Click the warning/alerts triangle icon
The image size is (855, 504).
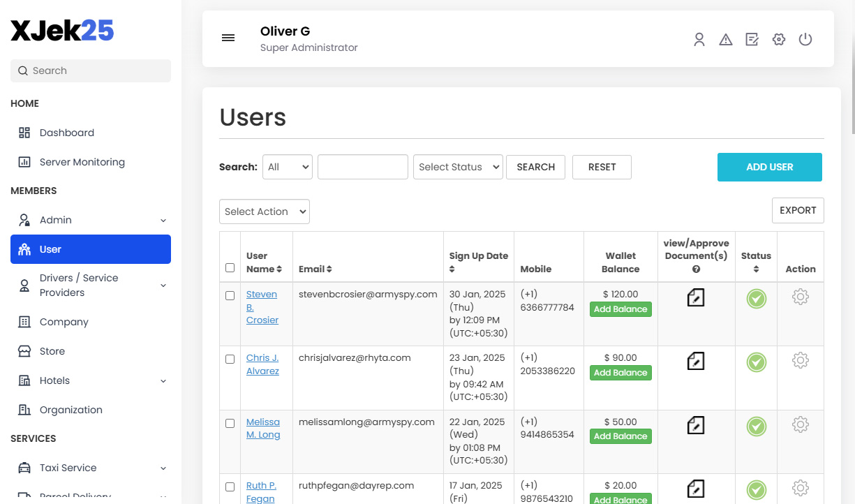[725, 39]
